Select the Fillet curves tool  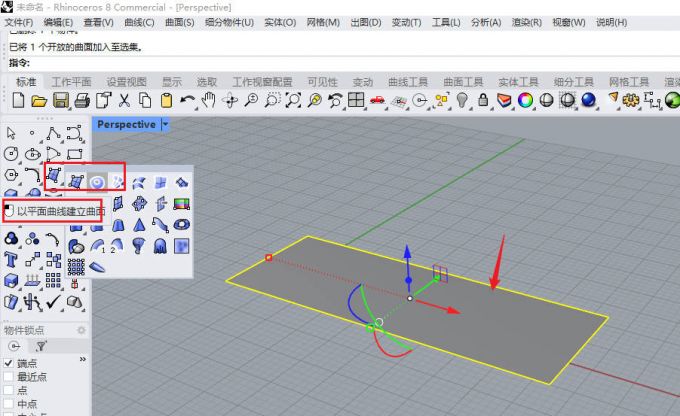pyautogui.click(x=33, y=175)
